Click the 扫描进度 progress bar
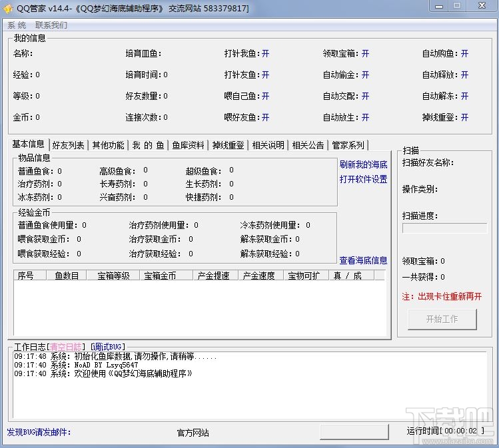This screenshot has width=499, height=448. [x=444, y=228]
